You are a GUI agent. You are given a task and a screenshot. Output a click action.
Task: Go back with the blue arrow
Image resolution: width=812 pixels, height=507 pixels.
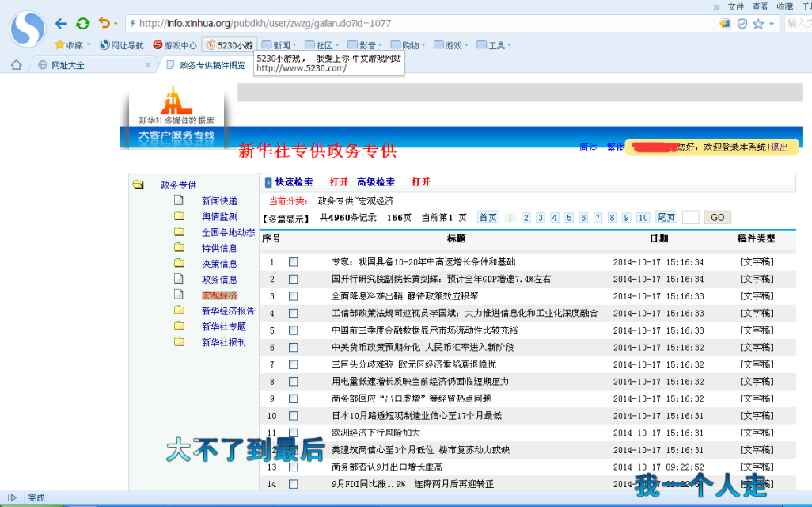click(61, 23)
